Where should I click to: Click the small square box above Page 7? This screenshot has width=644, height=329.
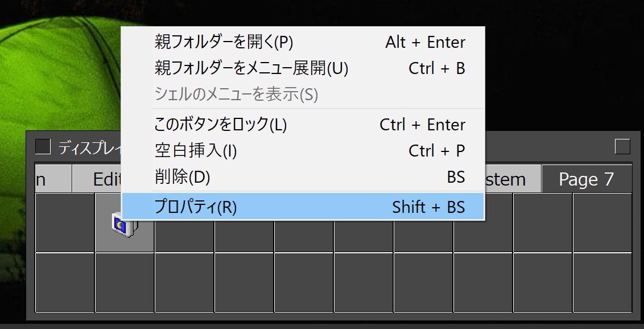(x=622, y=147)
